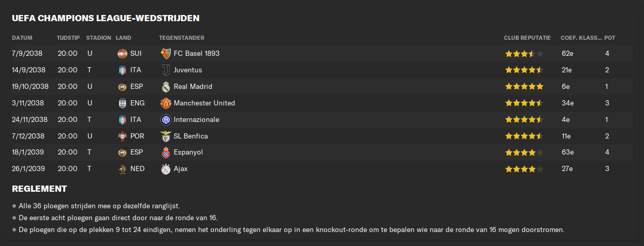The height and width of the screenshot is (246, 644).
Task: Click Real Madrid's five-star reputation rating
Action: click(x=524, y=86)
